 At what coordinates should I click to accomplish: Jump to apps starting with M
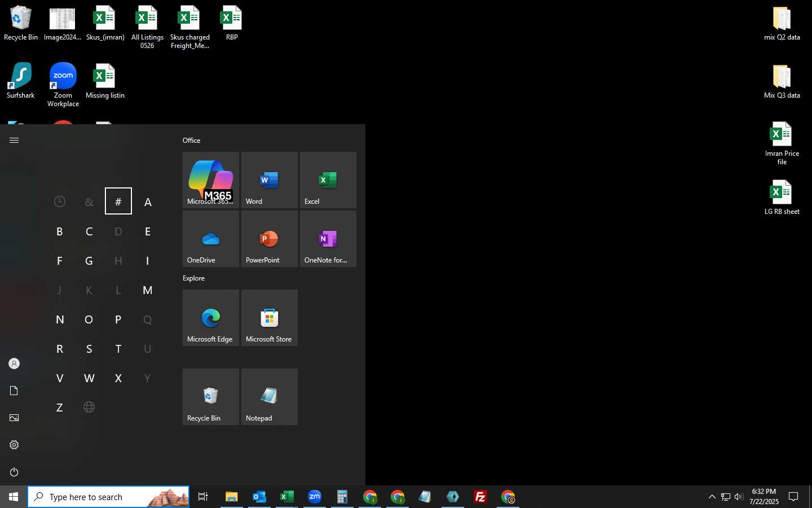tap(148, 290)
